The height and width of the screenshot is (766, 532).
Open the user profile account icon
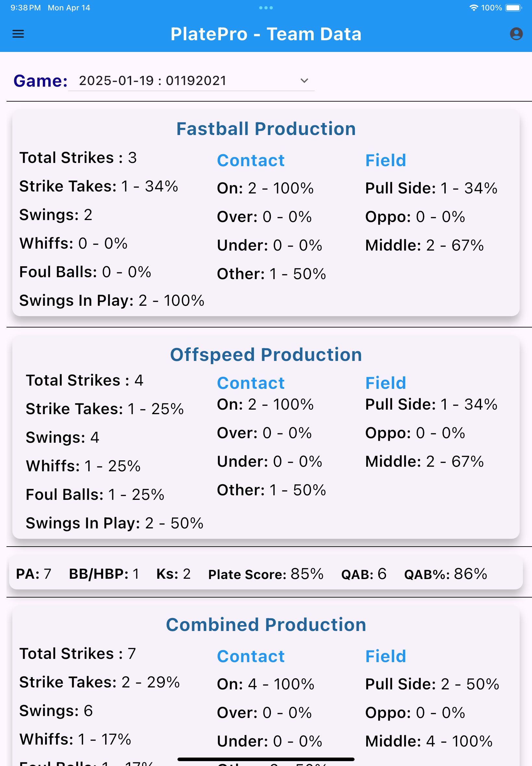click(x=516, y=34)
